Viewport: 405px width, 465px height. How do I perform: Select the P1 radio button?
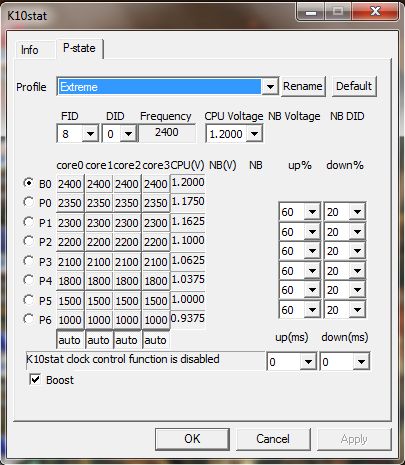pyautogui.click(x=29, y=222)
